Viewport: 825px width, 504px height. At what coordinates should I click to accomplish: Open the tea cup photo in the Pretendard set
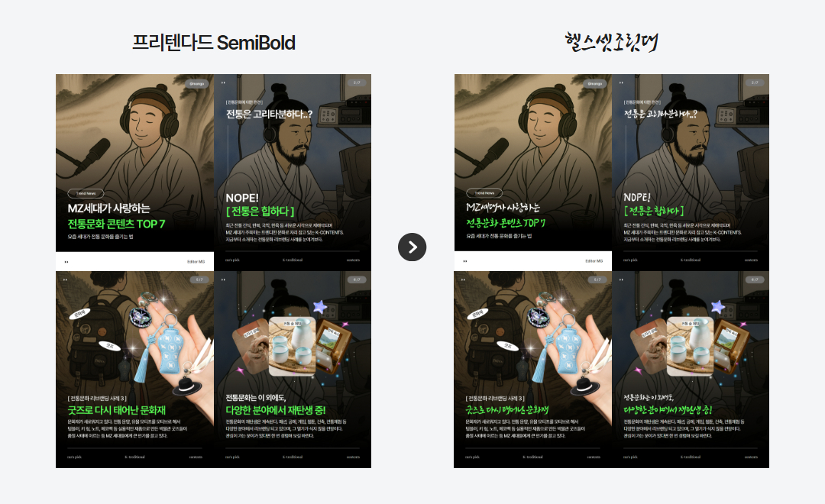(x=292, y=346)
